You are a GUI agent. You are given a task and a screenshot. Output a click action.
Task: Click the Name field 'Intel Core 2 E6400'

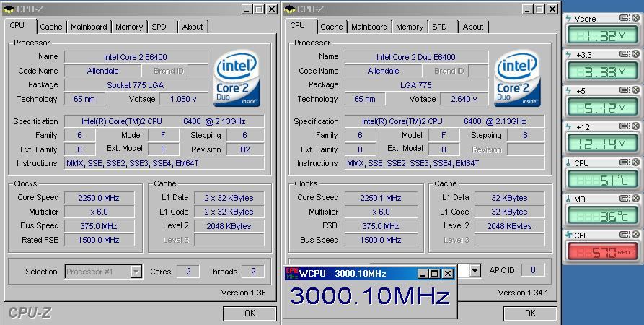(136, 57)
